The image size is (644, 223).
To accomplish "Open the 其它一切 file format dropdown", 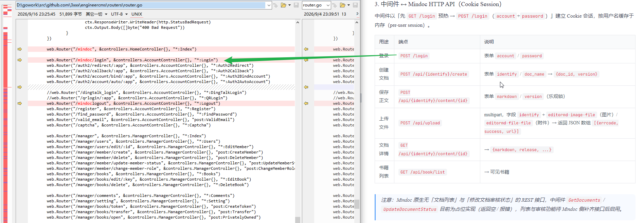I will click(x=96, y=14).
